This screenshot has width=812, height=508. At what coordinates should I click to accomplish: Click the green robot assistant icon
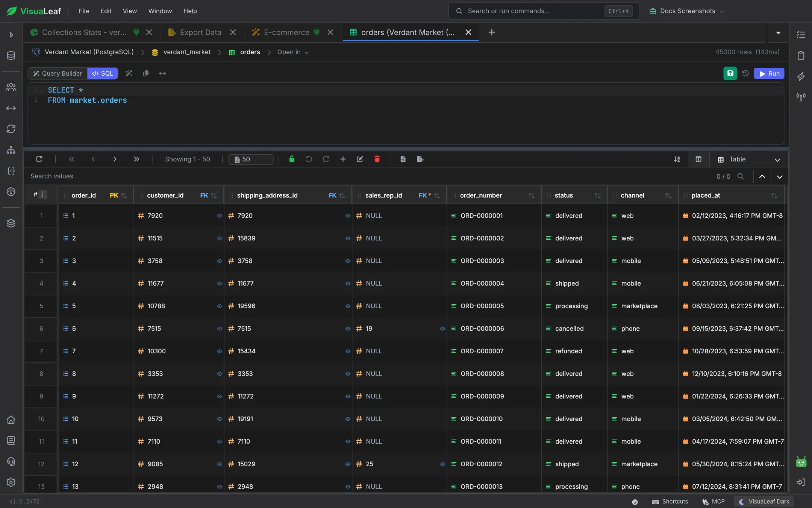[801, 462]
